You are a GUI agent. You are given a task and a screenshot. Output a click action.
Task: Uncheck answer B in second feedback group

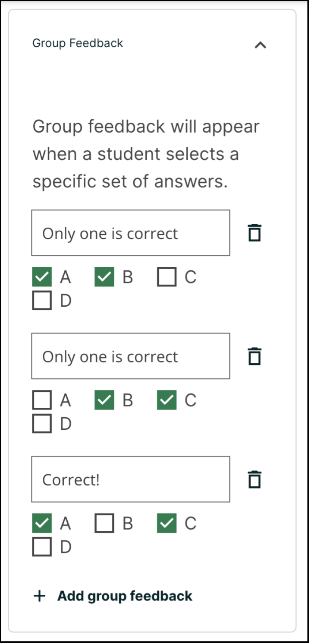click(x=104, y=400)
